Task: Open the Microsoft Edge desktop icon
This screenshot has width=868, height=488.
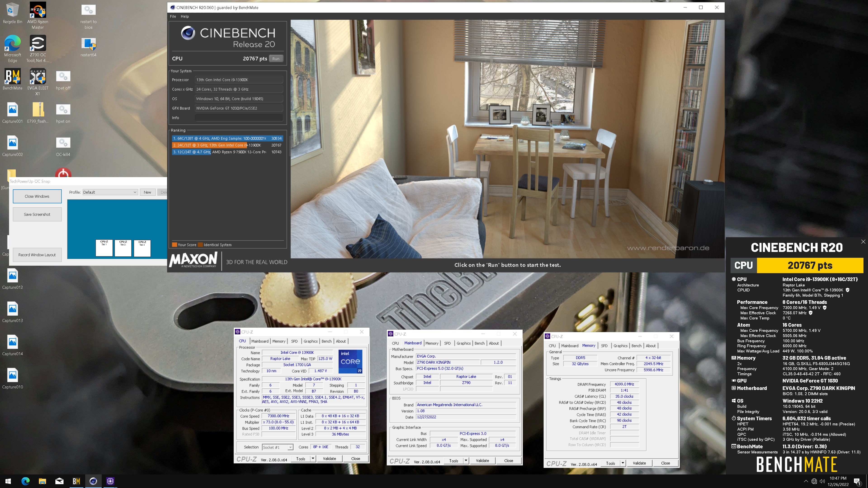Action: click(x=12, y=49)
